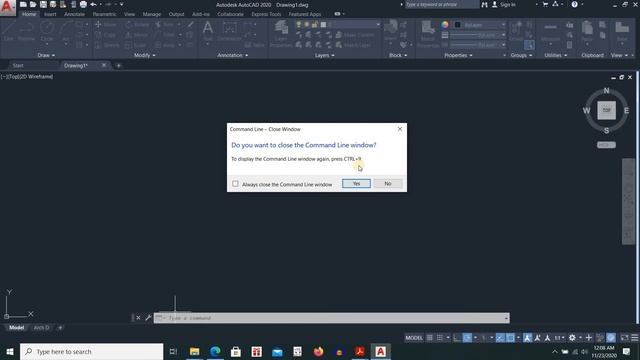Open the Quick Access toolbar customize dropdown
640x360 pixels.
tap(122, 4)
